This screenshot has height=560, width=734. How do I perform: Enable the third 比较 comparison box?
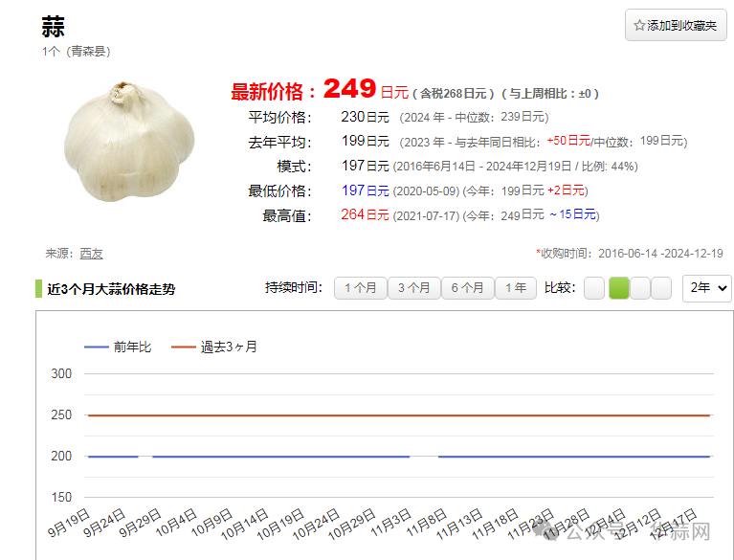[640, 288]
